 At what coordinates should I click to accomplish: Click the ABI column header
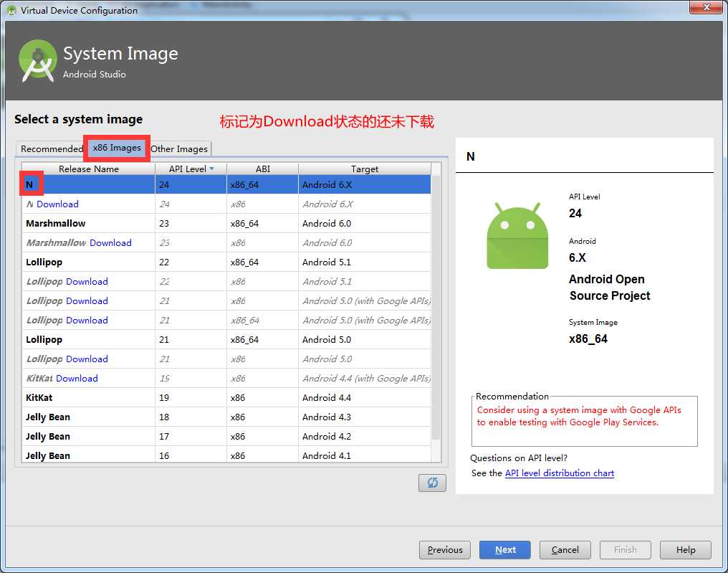pos(263,169)
